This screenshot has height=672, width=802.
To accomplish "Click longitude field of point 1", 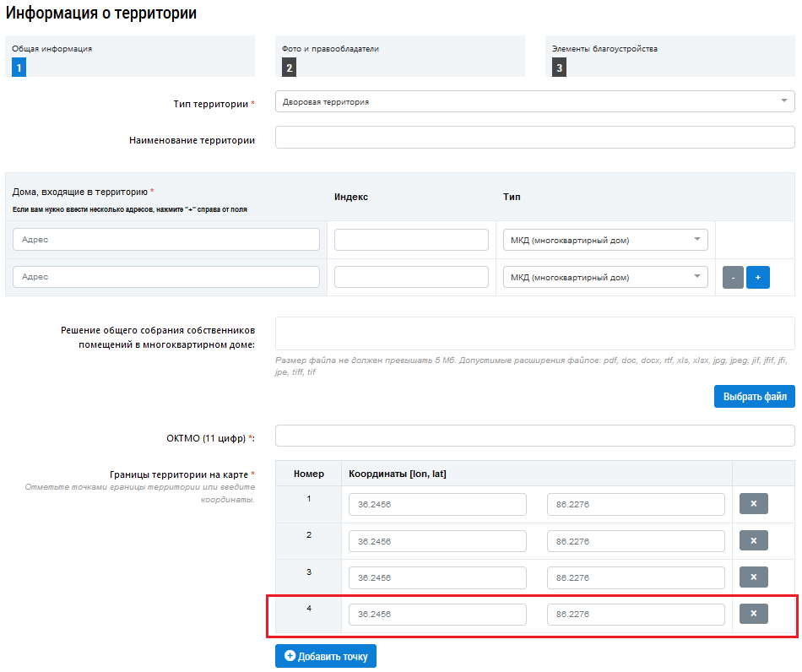I will point(437,504).
